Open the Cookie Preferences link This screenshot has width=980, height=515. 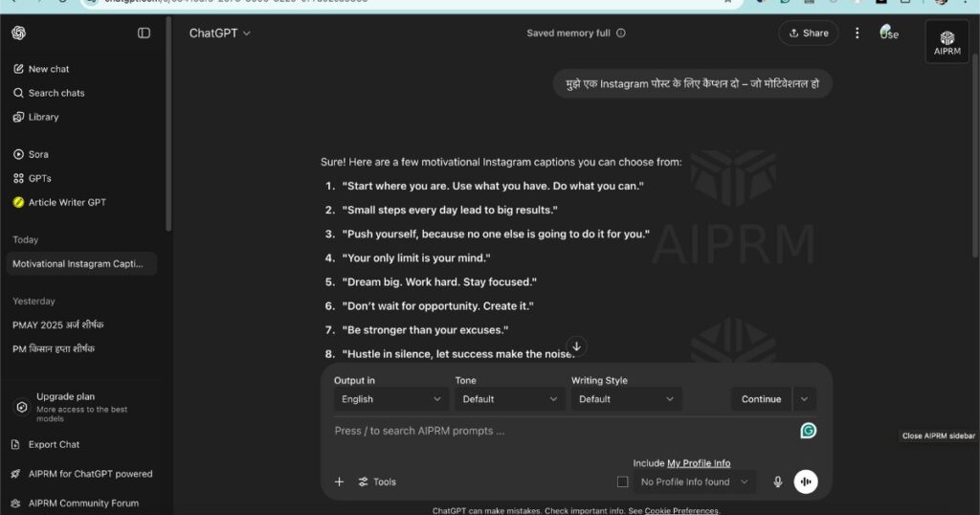[681, 510]
